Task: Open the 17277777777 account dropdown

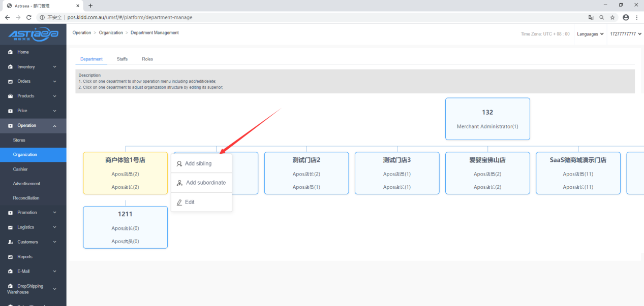Action: point(625,34)
